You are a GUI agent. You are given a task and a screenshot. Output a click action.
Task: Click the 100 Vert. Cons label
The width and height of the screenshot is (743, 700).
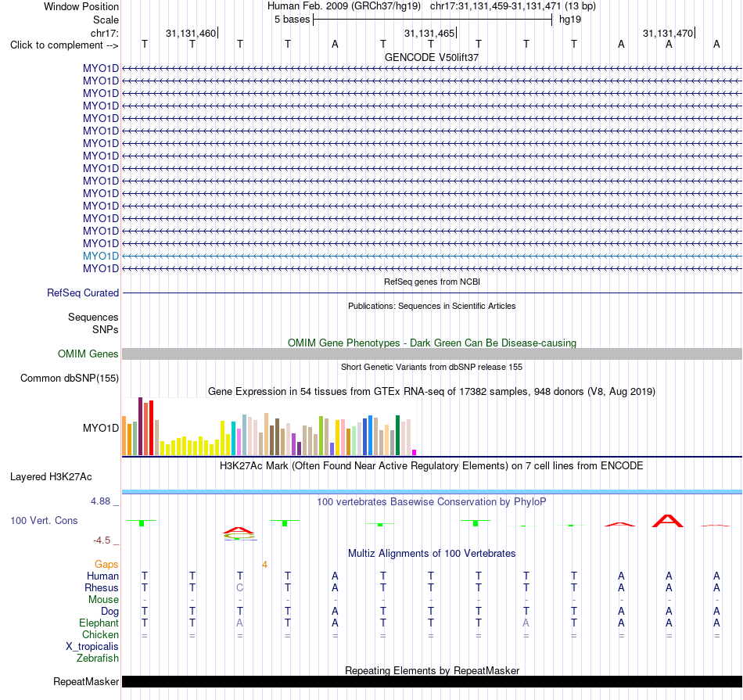click(x=44, y=520)
